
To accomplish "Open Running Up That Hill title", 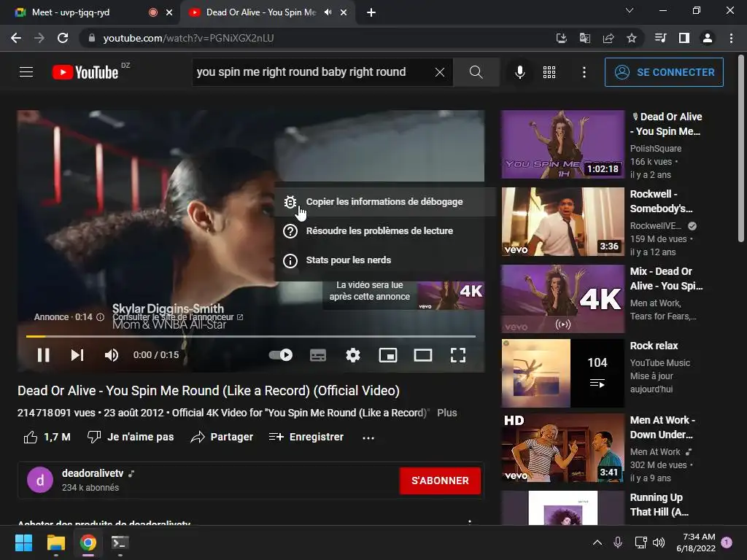I will 659,505.
